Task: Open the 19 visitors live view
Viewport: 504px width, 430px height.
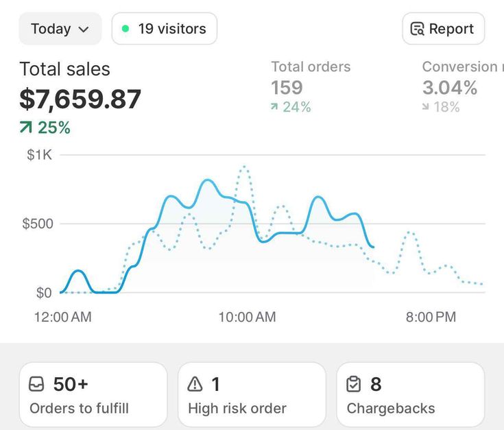Action: click(165, 29)
